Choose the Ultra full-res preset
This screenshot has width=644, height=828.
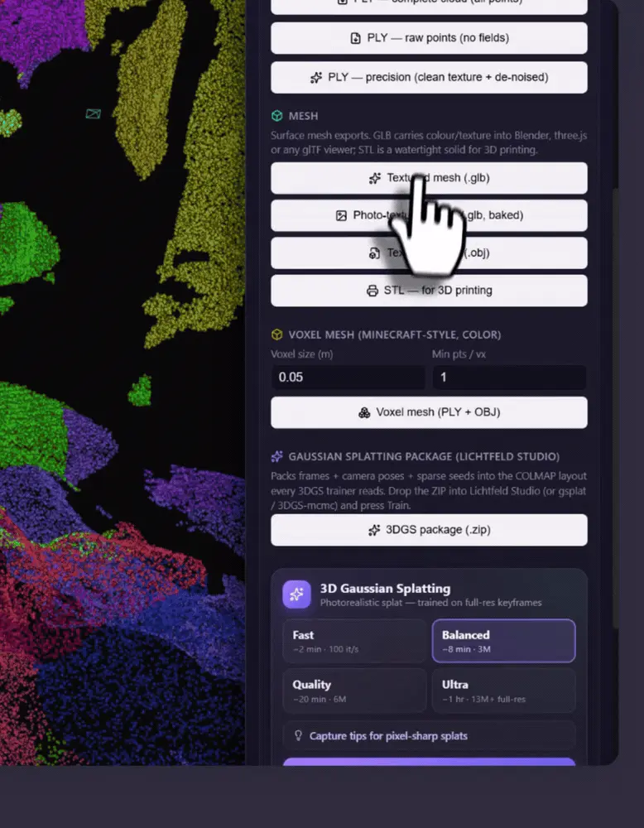pos(503,691)
